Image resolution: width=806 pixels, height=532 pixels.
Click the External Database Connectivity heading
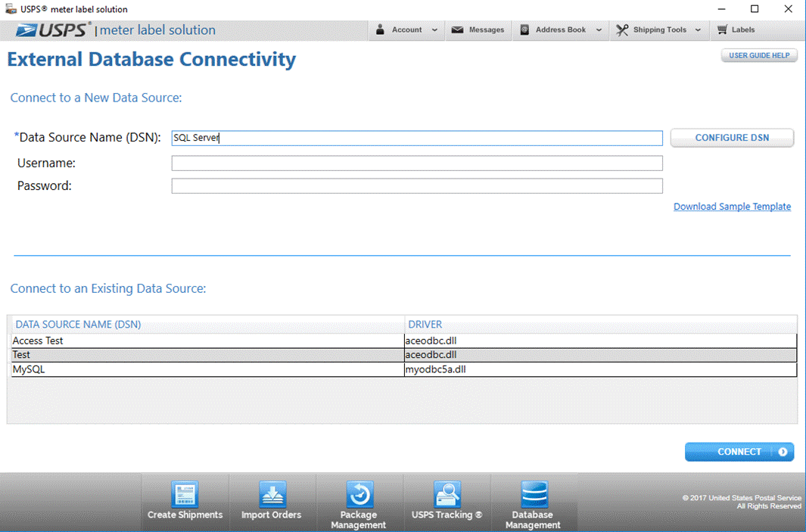pyautogui.click(x=151, y=60)
